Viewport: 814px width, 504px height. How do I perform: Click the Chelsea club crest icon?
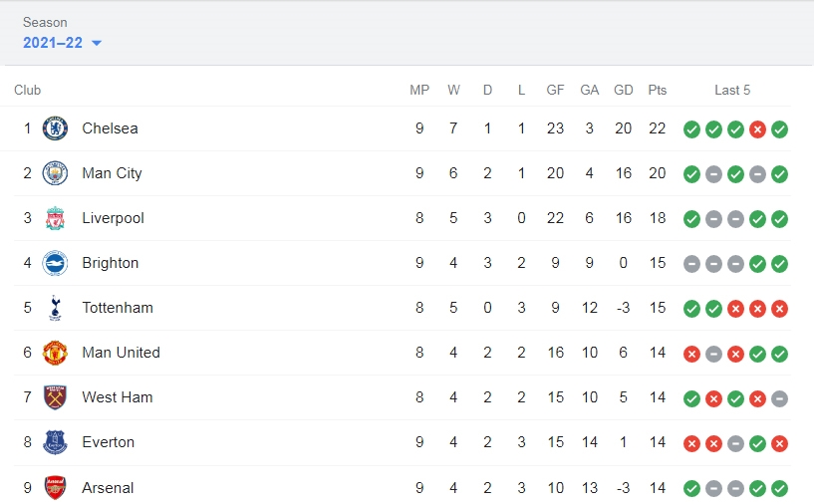point(55,128)
